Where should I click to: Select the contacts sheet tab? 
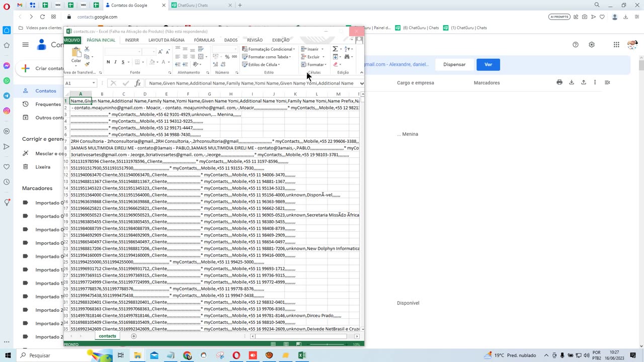[x=107, y=336]
